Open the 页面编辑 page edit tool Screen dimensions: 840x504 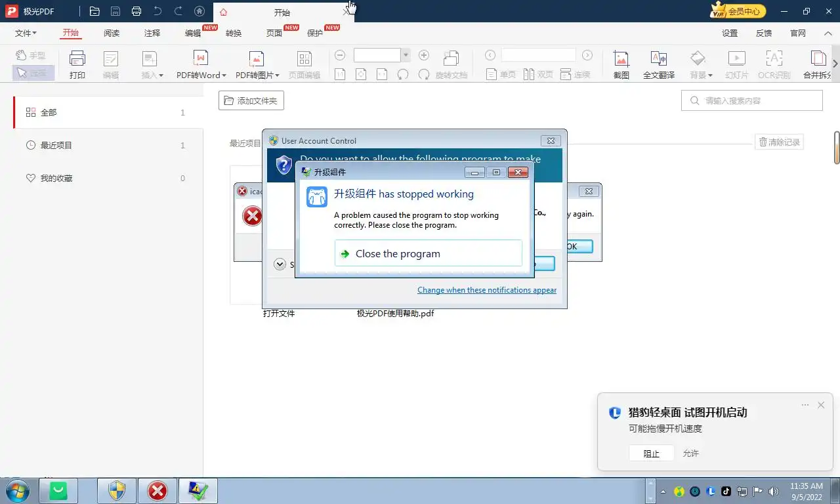pos(304,64)
